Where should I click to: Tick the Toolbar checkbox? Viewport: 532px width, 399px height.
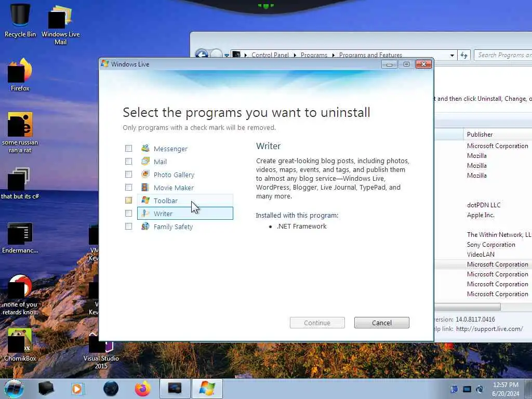tap(129, 200)
